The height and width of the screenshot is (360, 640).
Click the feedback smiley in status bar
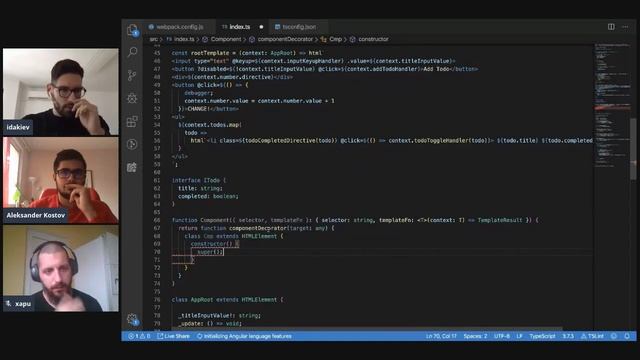click(x=613, y=336)
